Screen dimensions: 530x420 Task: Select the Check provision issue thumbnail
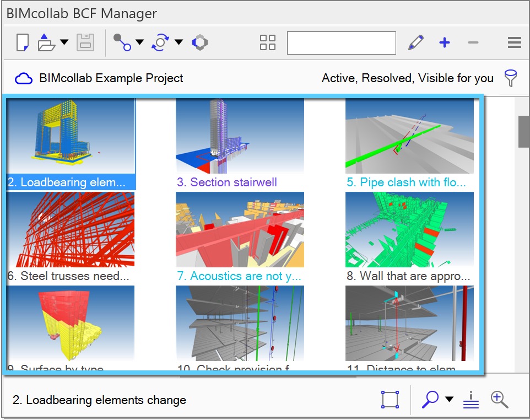(x=240, y=324)
